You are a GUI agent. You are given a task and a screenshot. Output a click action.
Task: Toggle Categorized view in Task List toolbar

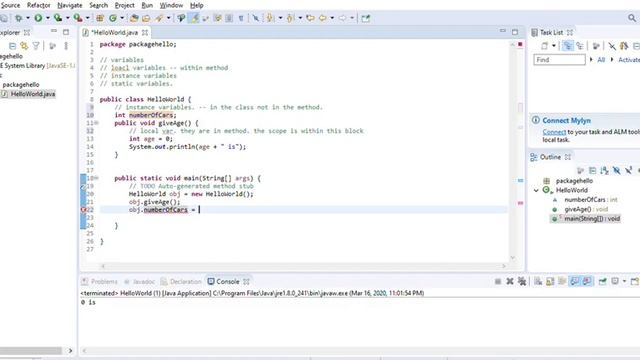568,46
